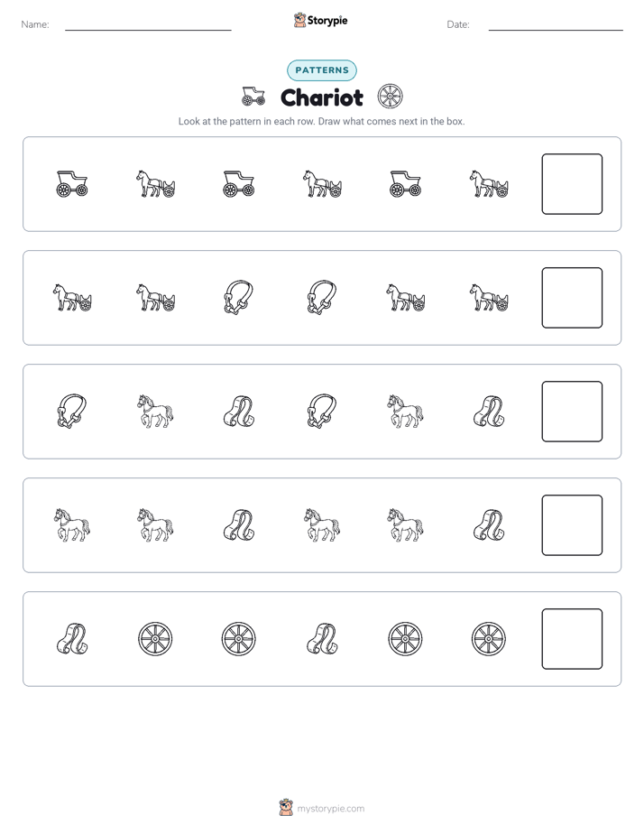The height and width of the screenshot is (834, 644).
Task: Click the first horse in row three
Action: coord(155,412)
